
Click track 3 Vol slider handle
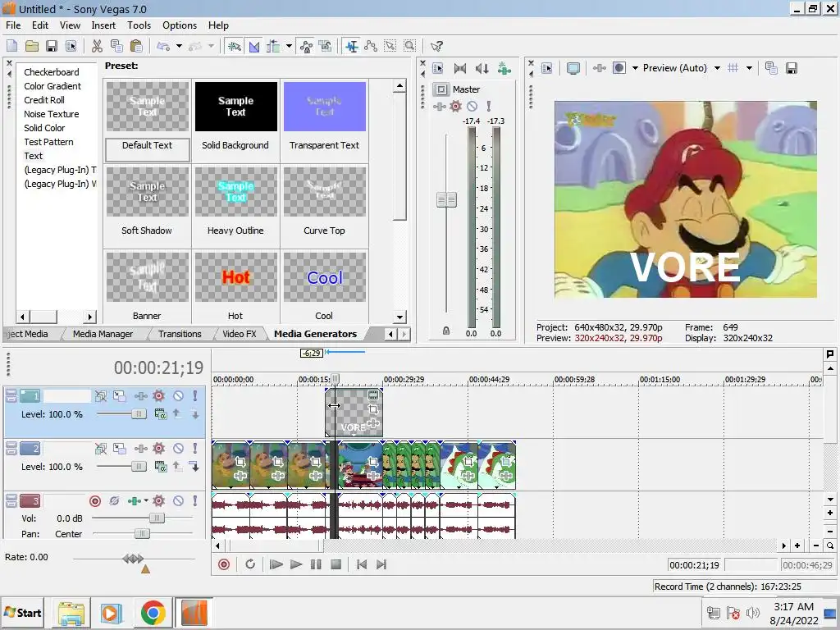[157, 518]
